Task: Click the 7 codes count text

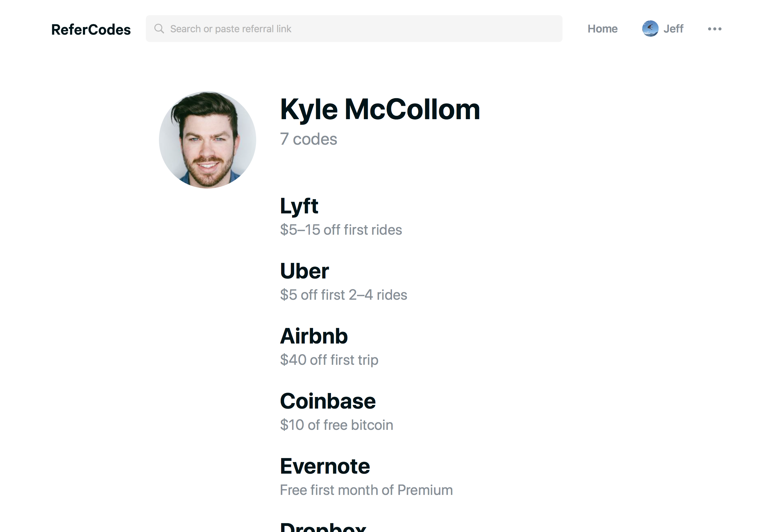Action: click(308, 139)
